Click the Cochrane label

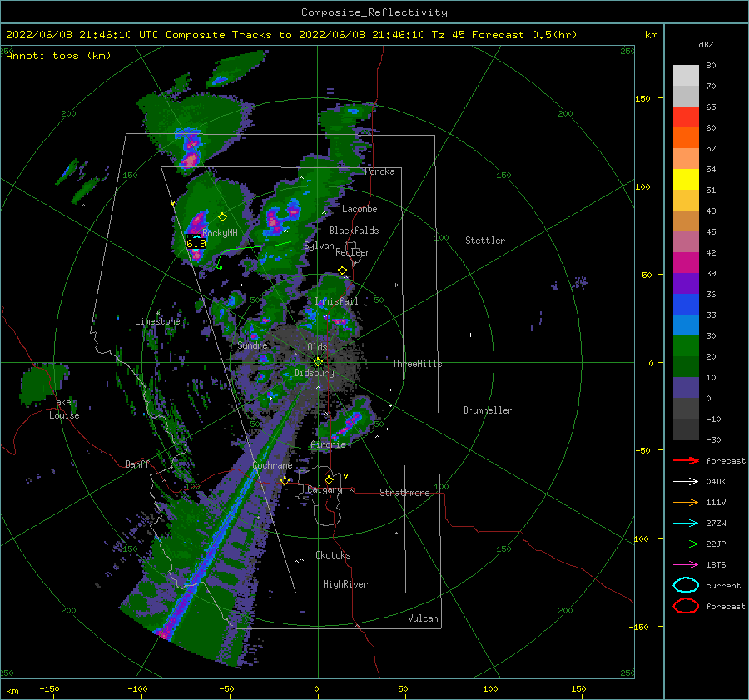pyautogui.click(x=272, y=465)
